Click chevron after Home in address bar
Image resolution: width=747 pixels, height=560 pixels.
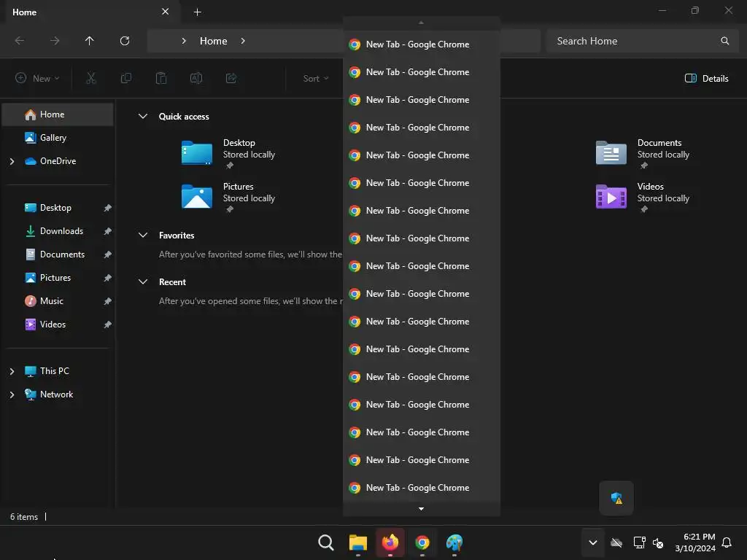(x=243, y=41)
